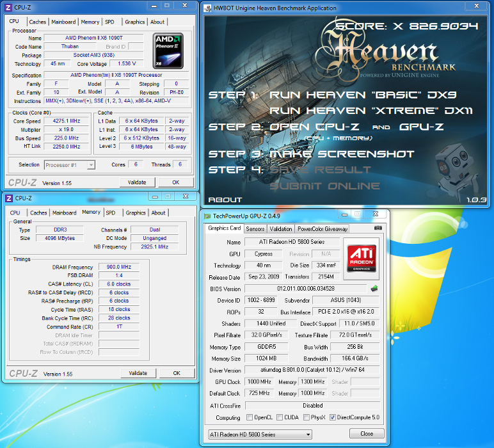494x448 pixels.
Task: Click the ATI Radeon graphics logo
Action: pyautogui.click(x=361, y=259)
